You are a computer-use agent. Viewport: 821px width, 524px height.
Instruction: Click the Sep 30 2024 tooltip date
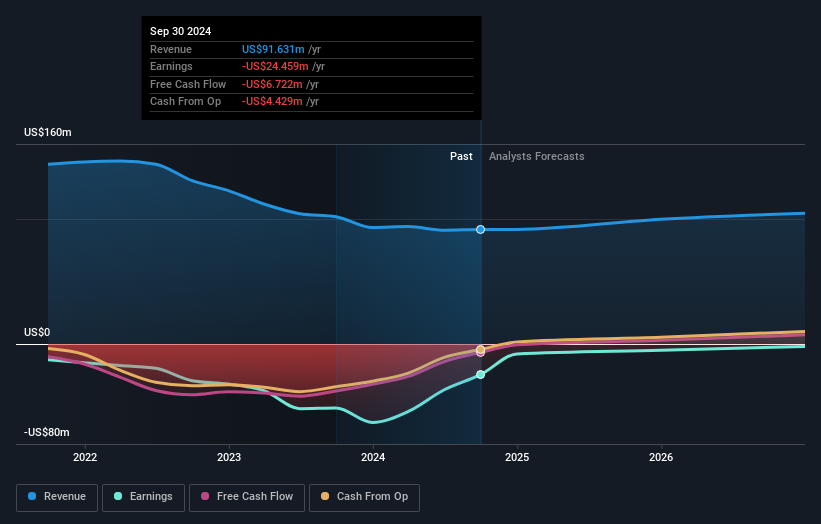tap(181, 31)
